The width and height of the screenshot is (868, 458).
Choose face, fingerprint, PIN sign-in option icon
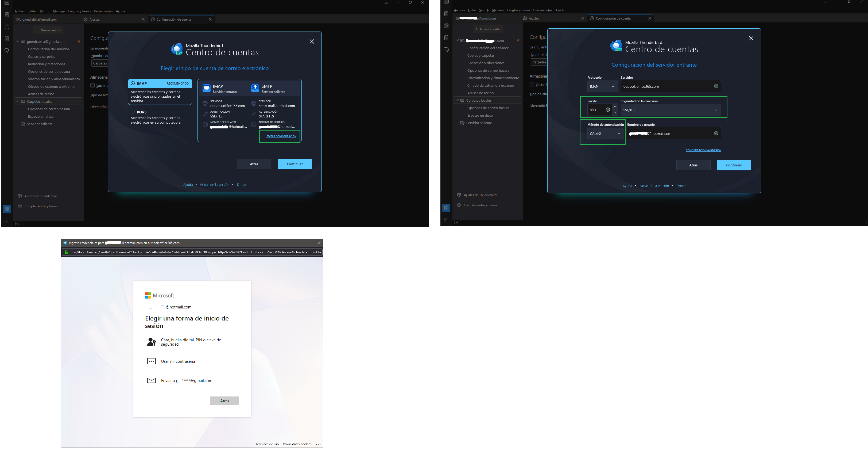pyautogui.click(x=151, y=342)
